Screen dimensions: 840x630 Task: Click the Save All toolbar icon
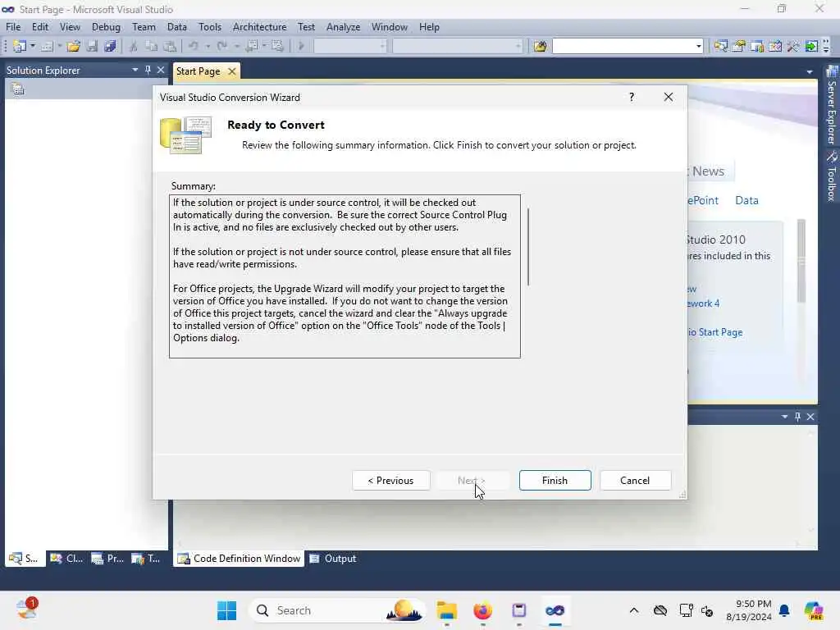tap(111, 46)
